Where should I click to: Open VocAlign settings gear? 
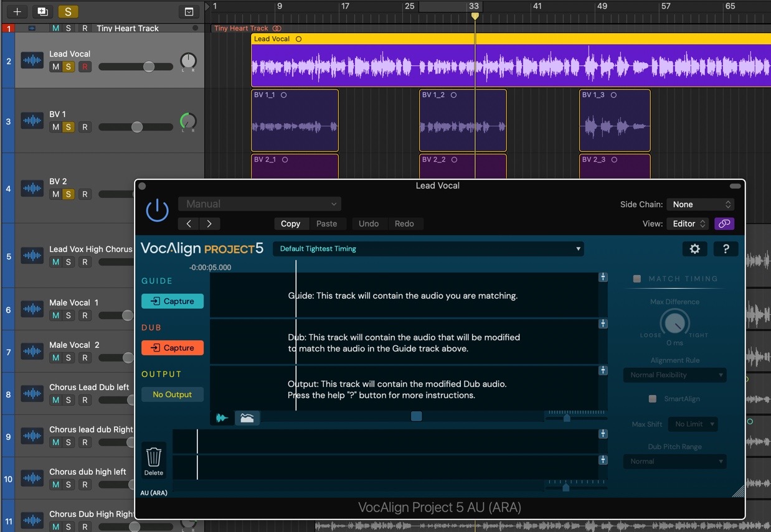(x=694, y=249)
